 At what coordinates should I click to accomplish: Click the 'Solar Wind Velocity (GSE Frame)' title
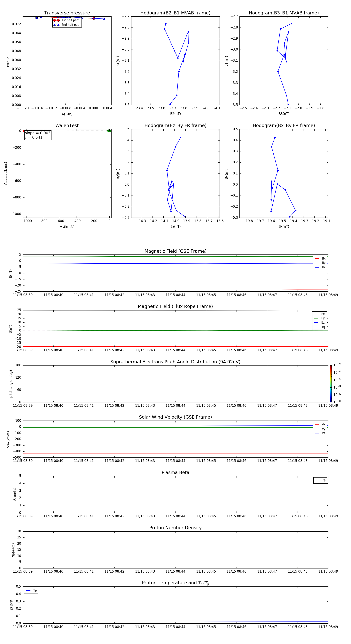point(175,417)
